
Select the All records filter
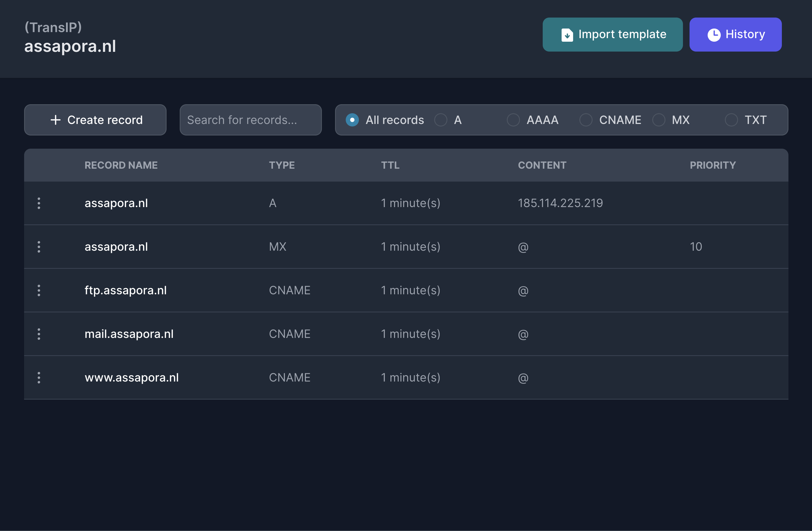click(352, 120)
